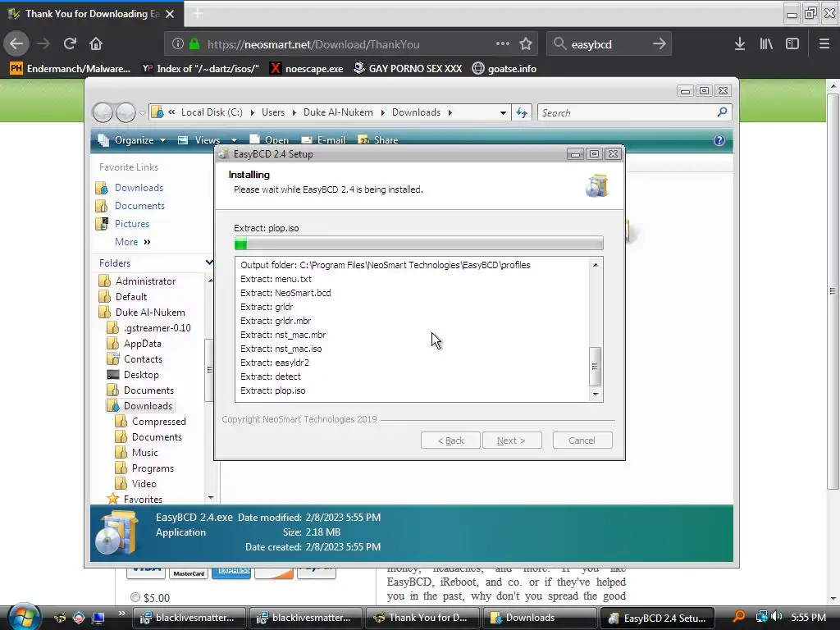
Task: Open new tab with plus button
Action: [x=198, y=13]
